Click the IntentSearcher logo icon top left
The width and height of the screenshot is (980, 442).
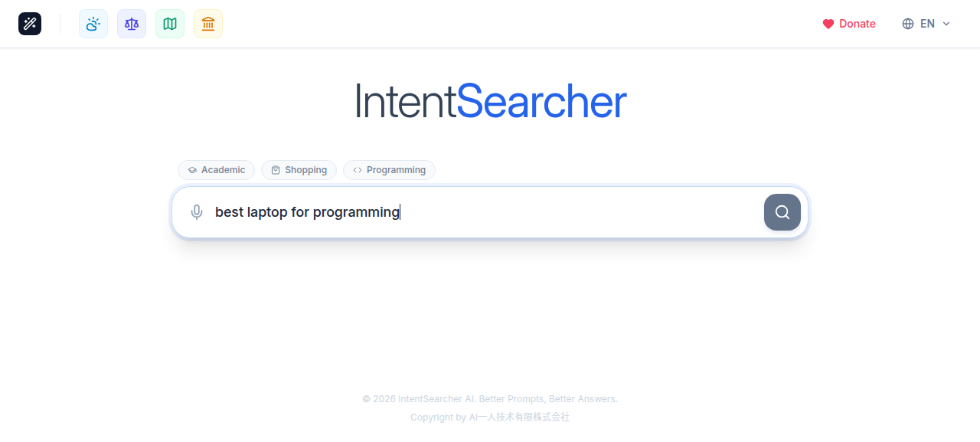click(29, 24)
